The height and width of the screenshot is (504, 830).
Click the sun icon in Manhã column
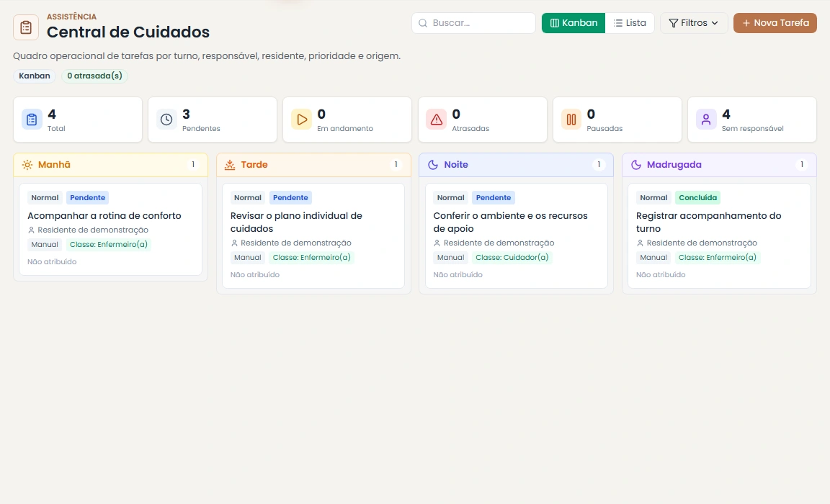pyautogui.click(x=27, y=165)
